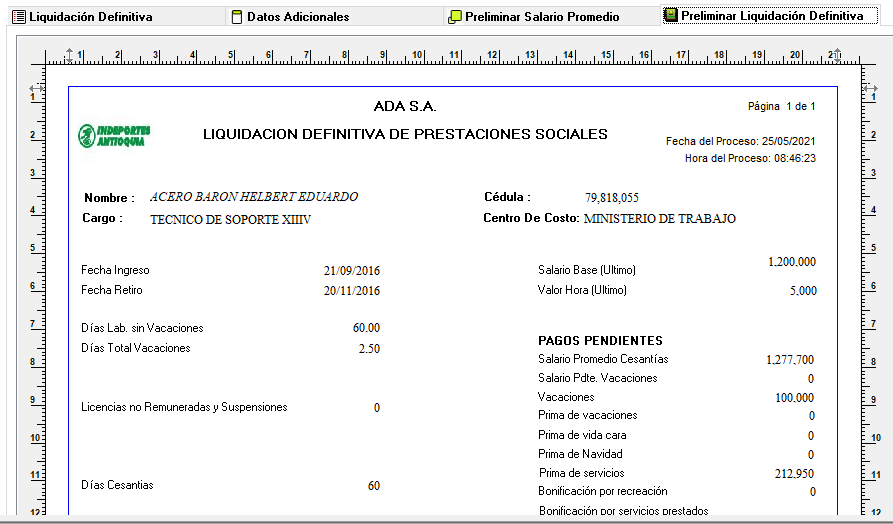Click right margin marker on top ruler
Viewport: 893px width, 524px height.
(837, 54)
